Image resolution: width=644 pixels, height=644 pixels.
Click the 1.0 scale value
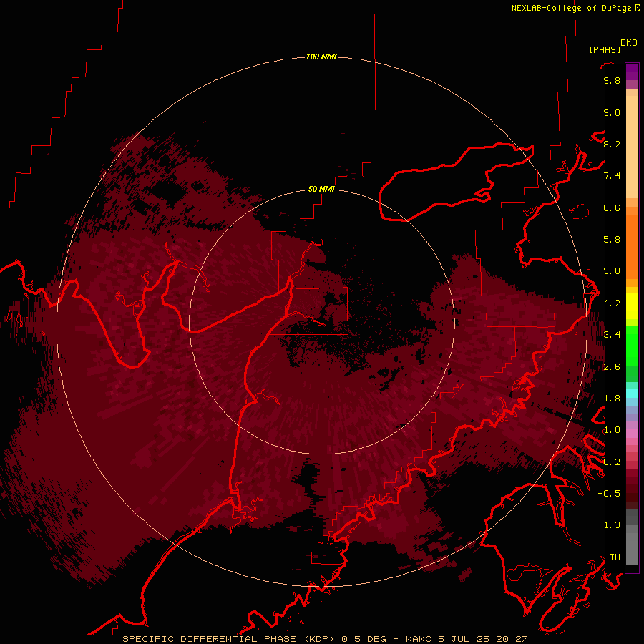[612, 430]
